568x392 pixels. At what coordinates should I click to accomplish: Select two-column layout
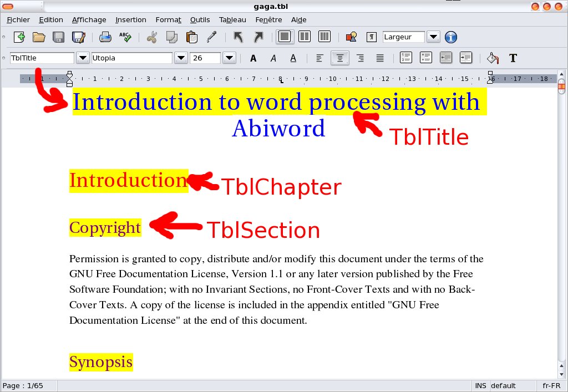[305, 37]
